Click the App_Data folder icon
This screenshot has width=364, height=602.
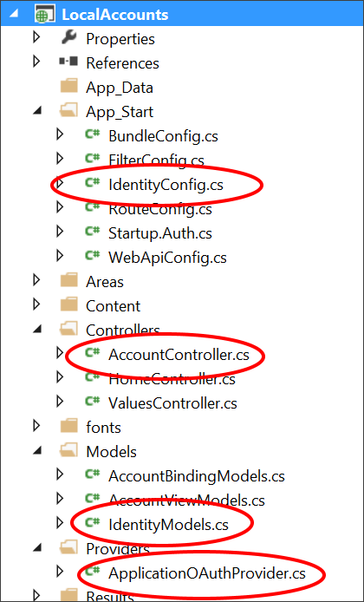[69, 87]
